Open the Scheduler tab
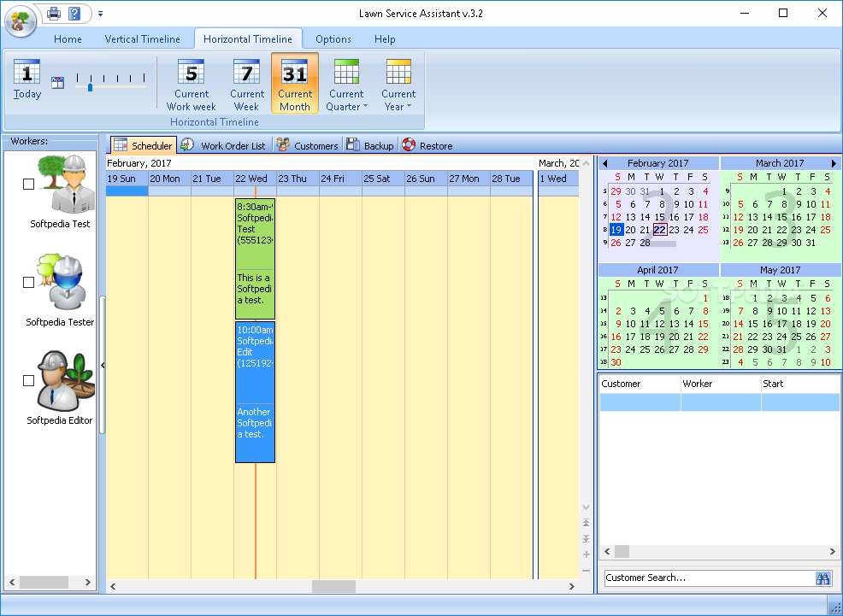The height and width of the screenshot is (616, 843). pos(144,145)
